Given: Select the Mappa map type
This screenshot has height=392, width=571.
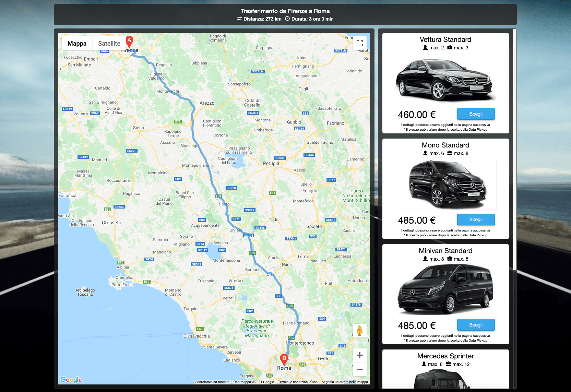Looking at the screenshot, I should coord(77,44).
